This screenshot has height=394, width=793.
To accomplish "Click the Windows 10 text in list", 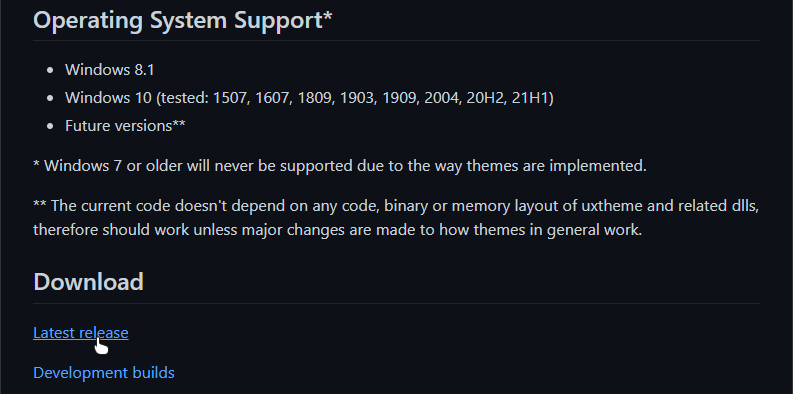I will point(108,97).
